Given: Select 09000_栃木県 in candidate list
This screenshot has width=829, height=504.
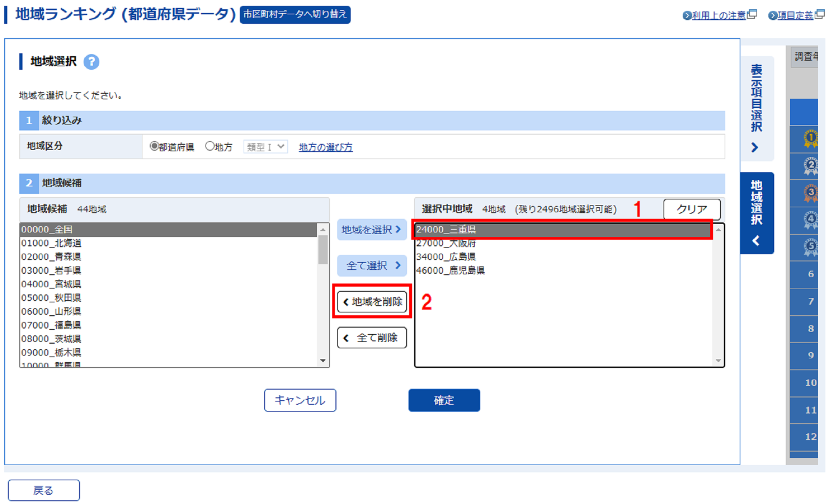Looking at the screenshot, I should [169, 352].
